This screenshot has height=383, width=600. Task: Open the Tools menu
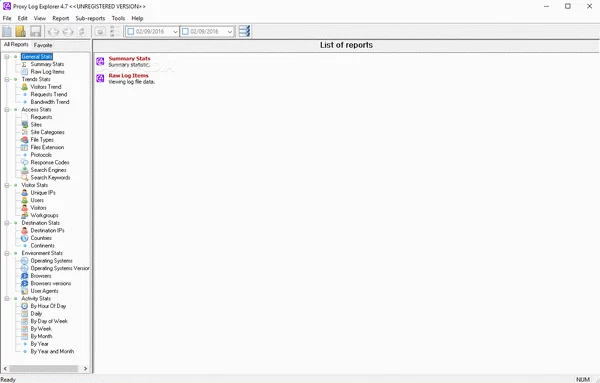coord(118,18)
